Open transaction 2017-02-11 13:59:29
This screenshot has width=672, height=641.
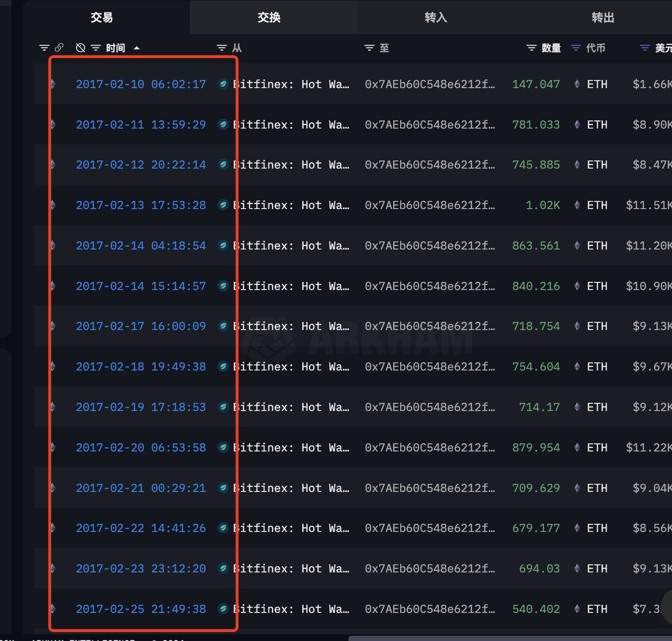141,124
